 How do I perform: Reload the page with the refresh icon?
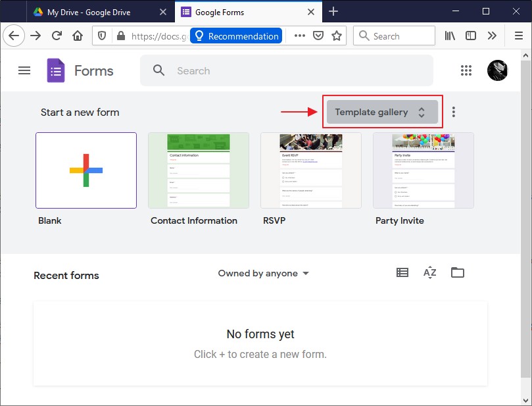[x=57, y=36]
